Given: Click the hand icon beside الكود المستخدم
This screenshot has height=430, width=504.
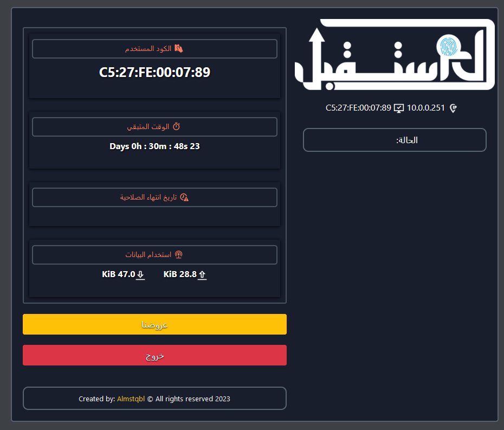Looking at the screenshot, I should click(x=179, y=49).
